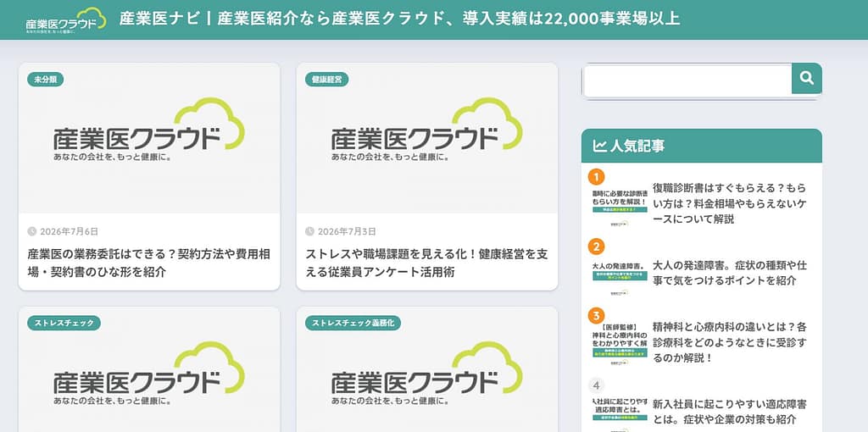The image size is (868, 432).
Task: Open thumbnail of the ストレスチェック article card
Action: (149, 369)
